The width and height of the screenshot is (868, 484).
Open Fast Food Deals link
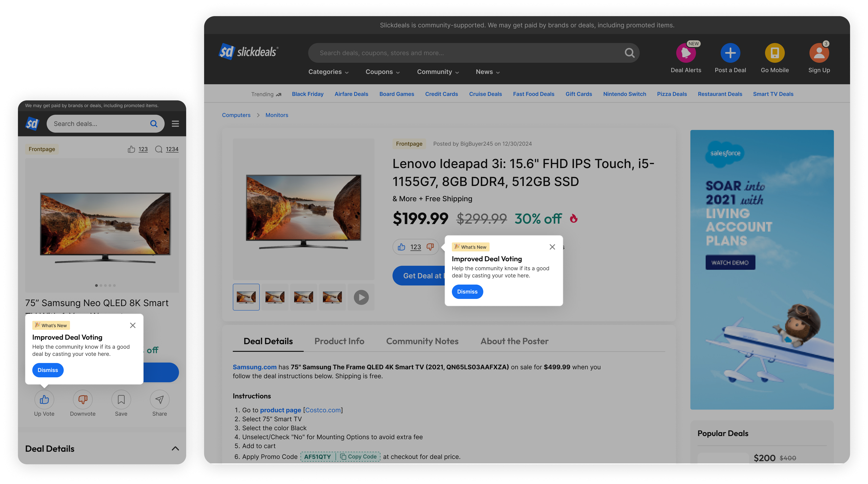coord(533,94)
